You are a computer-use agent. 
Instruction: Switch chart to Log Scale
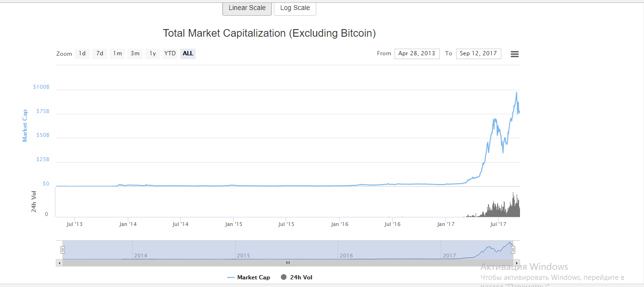point(295,8)
